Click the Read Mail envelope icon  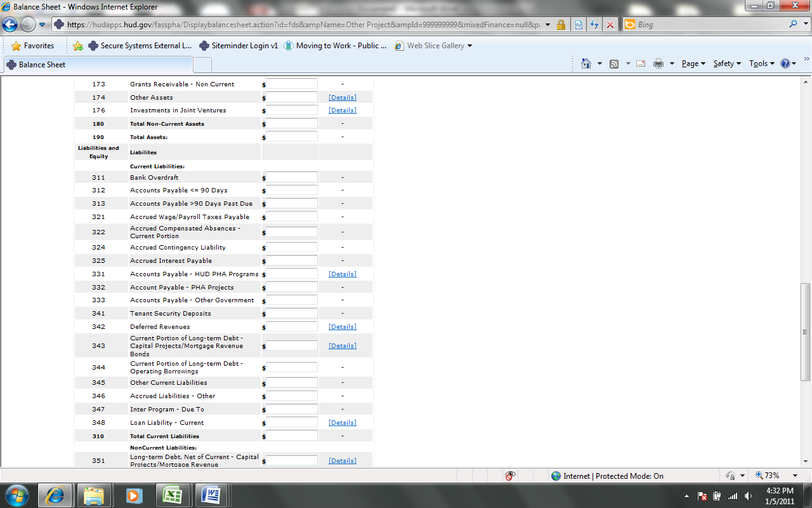tap(641, 63)
